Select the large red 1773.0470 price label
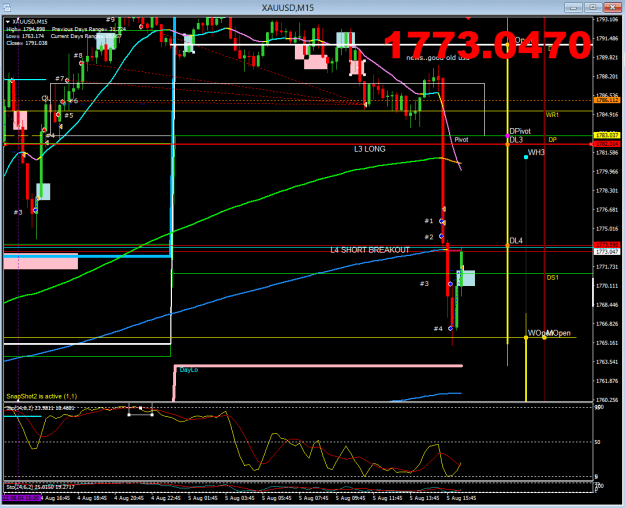Screen dimensions: 625x508 487,45
